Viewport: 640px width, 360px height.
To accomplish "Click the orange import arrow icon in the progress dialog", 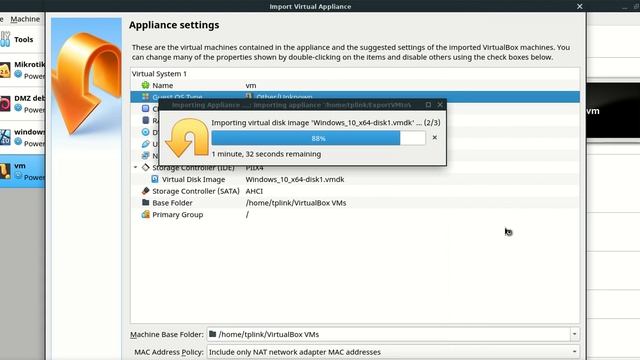I will (x=187, y=138).
